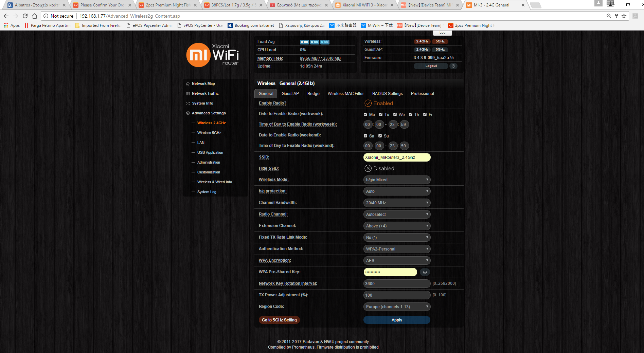Image resolution: width=644 pixels, height=353 pixels.
Task: Open the Authentication Method dropdown
Action: tap(397, 249)
